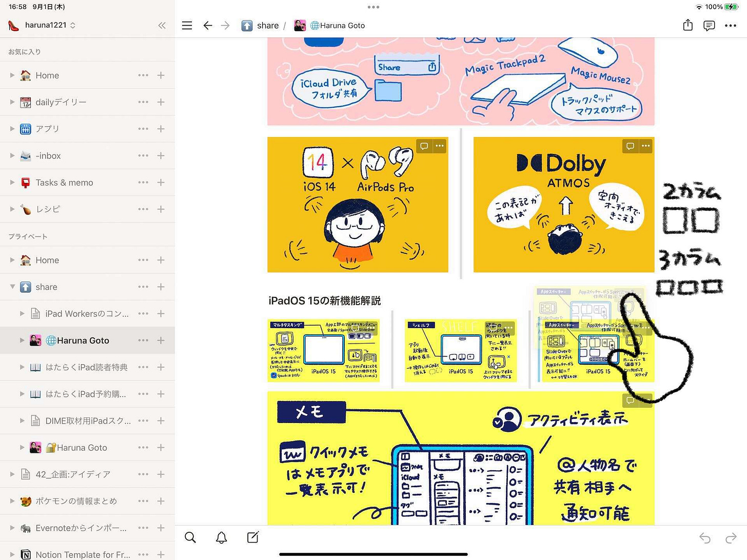This screenshot has width=747, height=560.
Task: Create a new page with compose icon
Action: (x=253, y=537)
